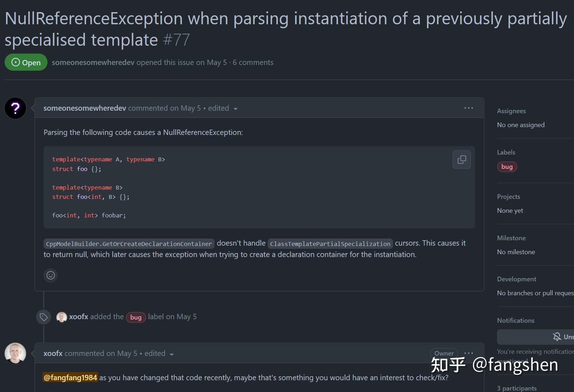Click xoofx's avatar near the label event

pos(62,317)
